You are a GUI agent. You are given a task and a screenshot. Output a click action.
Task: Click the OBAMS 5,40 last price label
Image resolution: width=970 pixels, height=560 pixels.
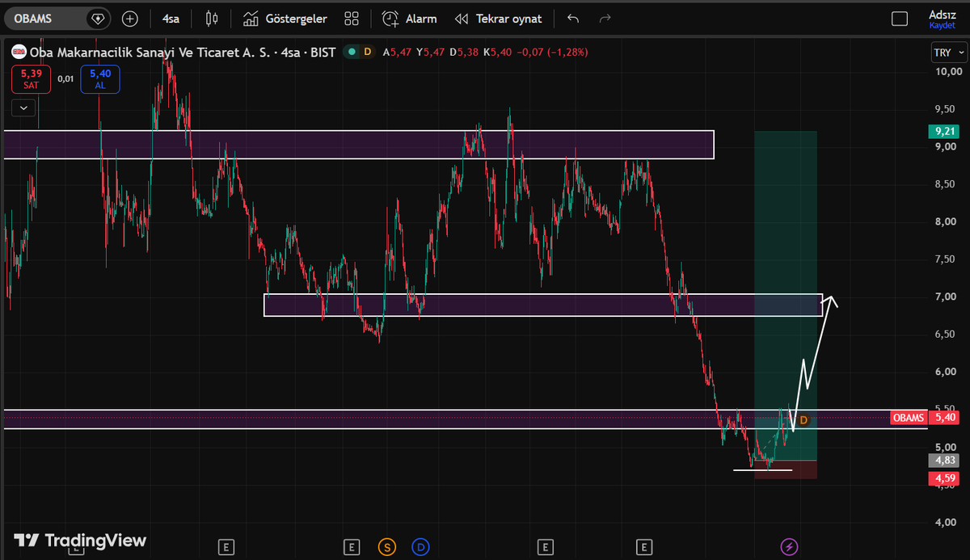925,418
